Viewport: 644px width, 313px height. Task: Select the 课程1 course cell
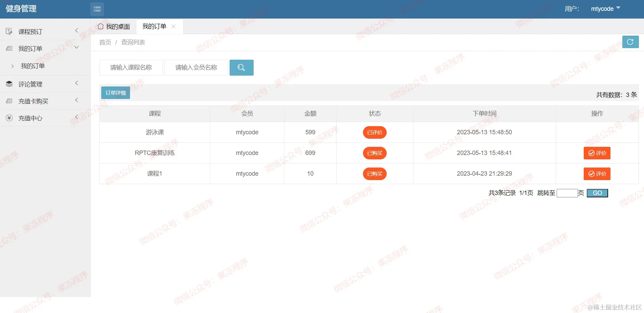click(155, 174)
